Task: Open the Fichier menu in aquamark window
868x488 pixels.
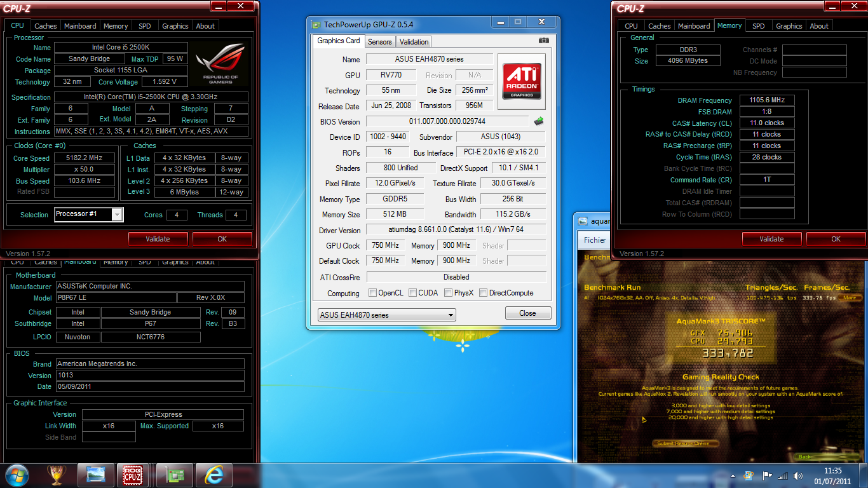Action: point(595,240)
